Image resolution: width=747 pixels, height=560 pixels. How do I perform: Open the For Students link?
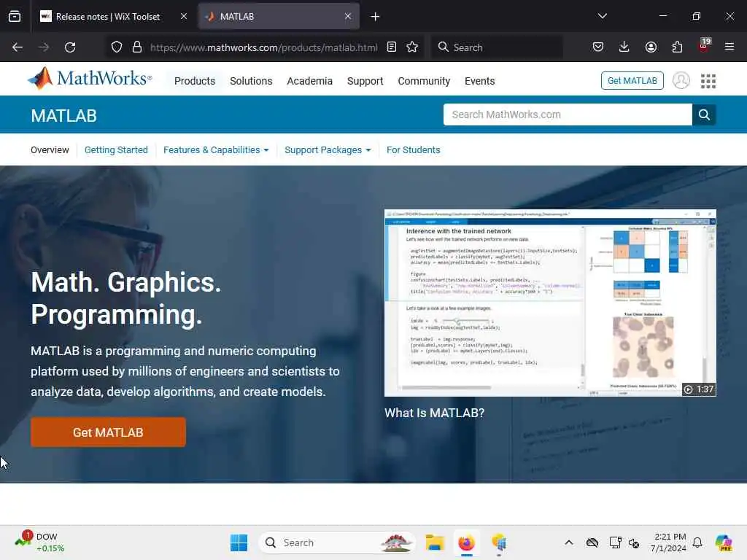point(414,150)
